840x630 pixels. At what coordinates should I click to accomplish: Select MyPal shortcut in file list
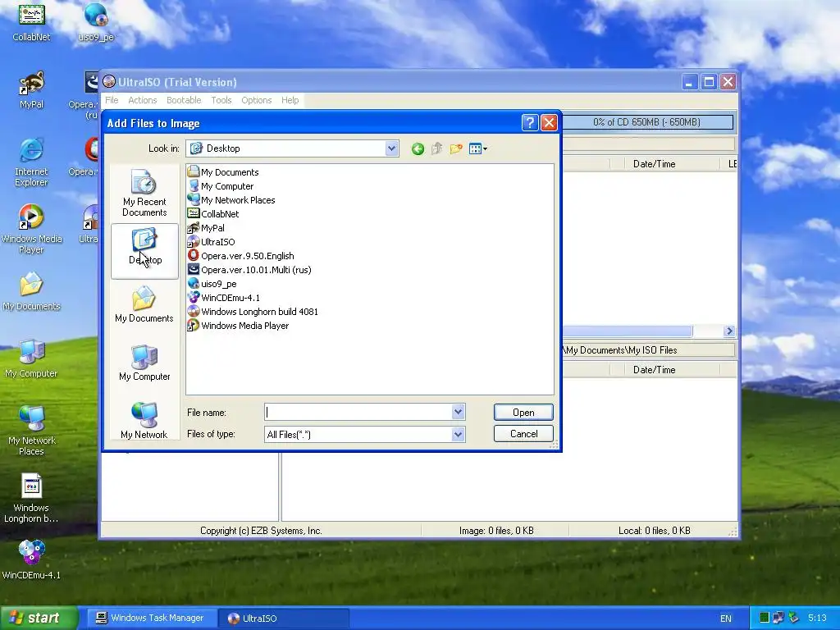pyautogui.click(x=206, y=228)
